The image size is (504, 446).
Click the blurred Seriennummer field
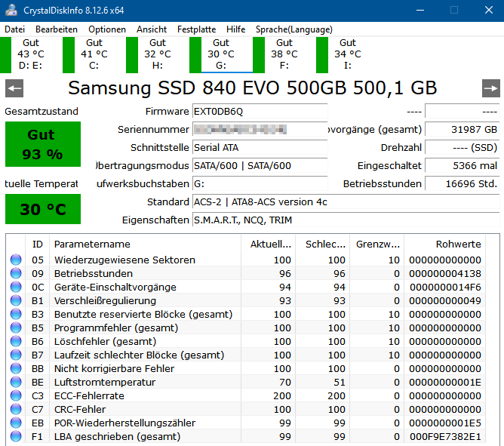[x=260, y=129]
